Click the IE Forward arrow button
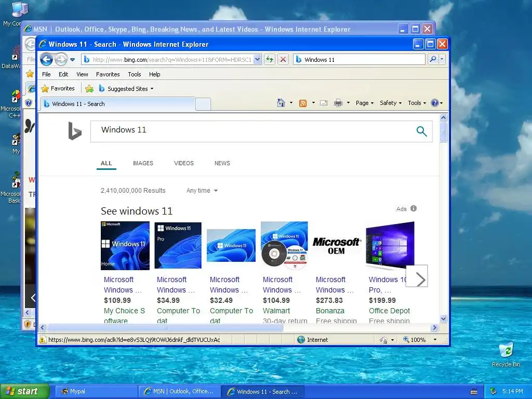 tap(61, 60)
